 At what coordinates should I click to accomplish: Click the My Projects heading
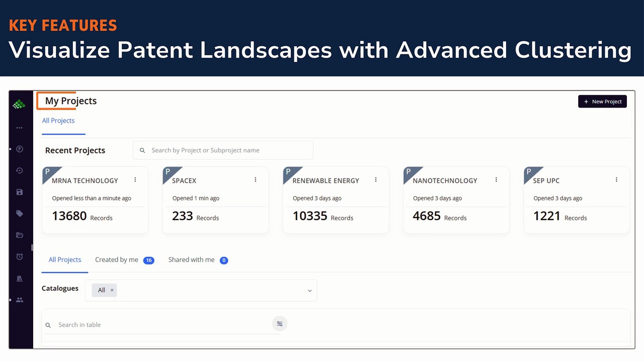71,101
